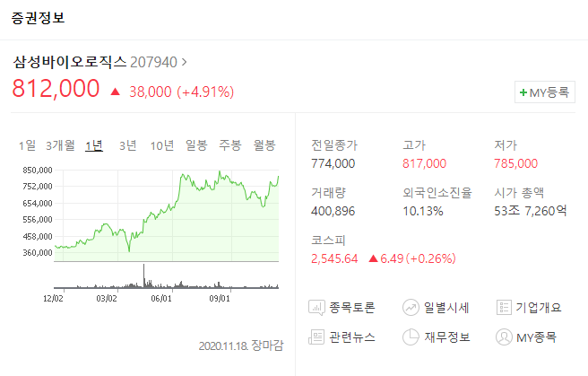The height and width of the screenshot is (376, 588).
Task: Click the green plus on MY등록
Action: tap(523, 92)
